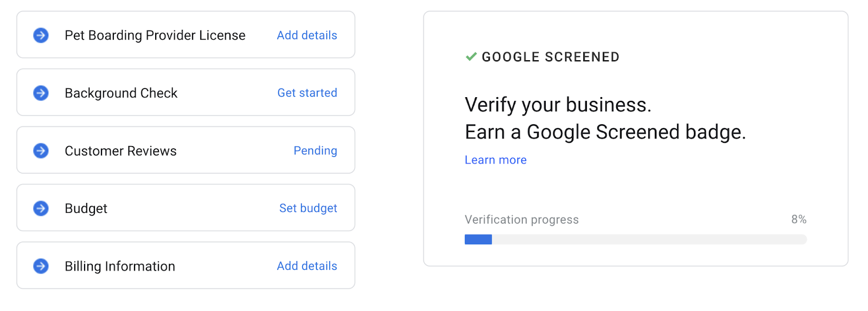Select the Background Check label
Image resolution: width=868 pixels, height=311 pixels.
[x=121, y=93]
